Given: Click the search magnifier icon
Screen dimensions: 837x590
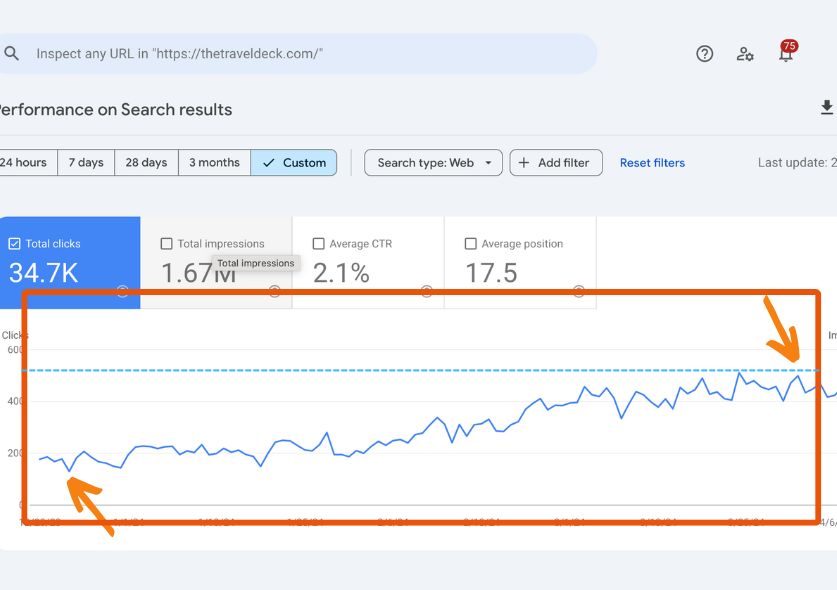Looking at the screenshot, I should pos(12,54).
